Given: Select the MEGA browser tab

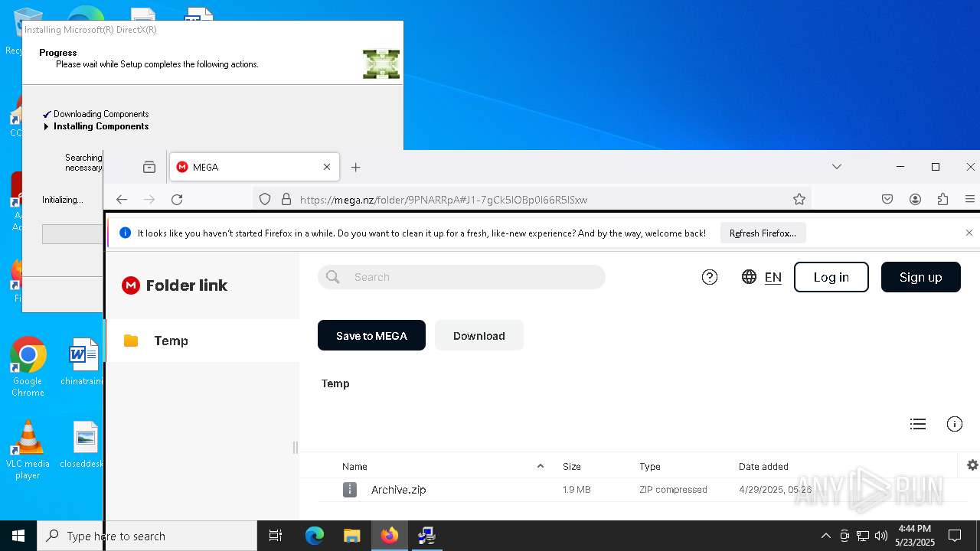Looking at the screenshot, I should (x=253, y=167).
